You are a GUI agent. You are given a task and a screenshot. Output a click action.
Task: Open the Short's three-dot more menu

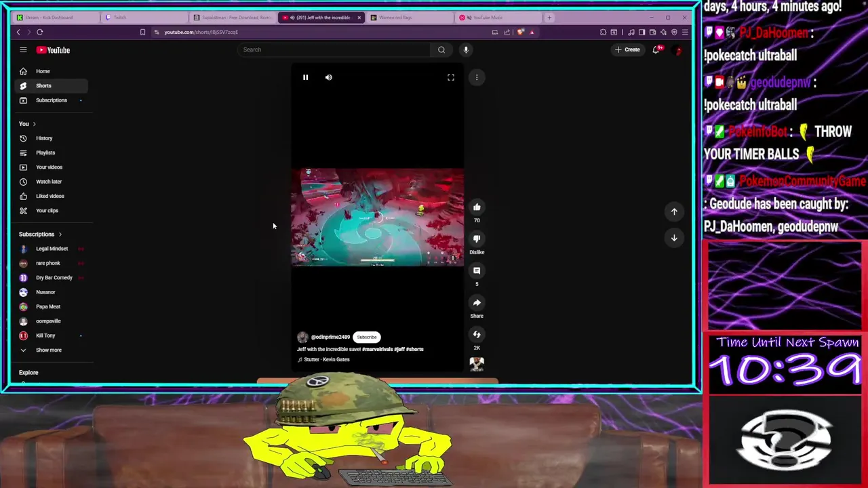pos(477,77)
